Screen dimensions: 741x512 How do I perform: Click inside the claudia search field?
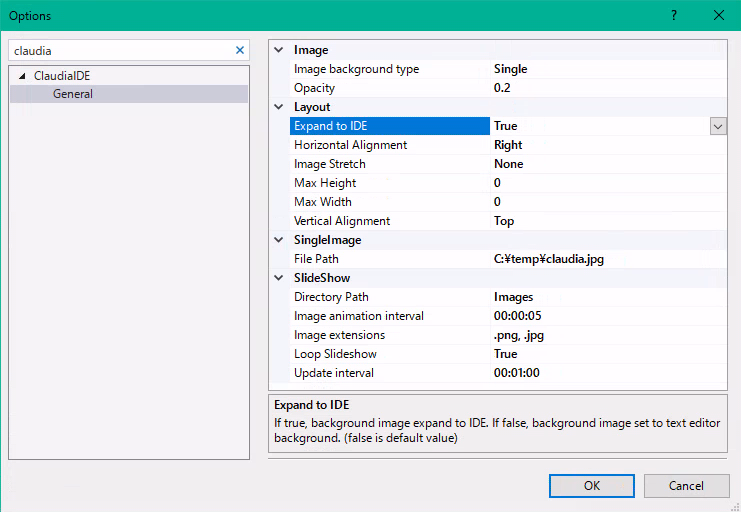pos(120,50)
